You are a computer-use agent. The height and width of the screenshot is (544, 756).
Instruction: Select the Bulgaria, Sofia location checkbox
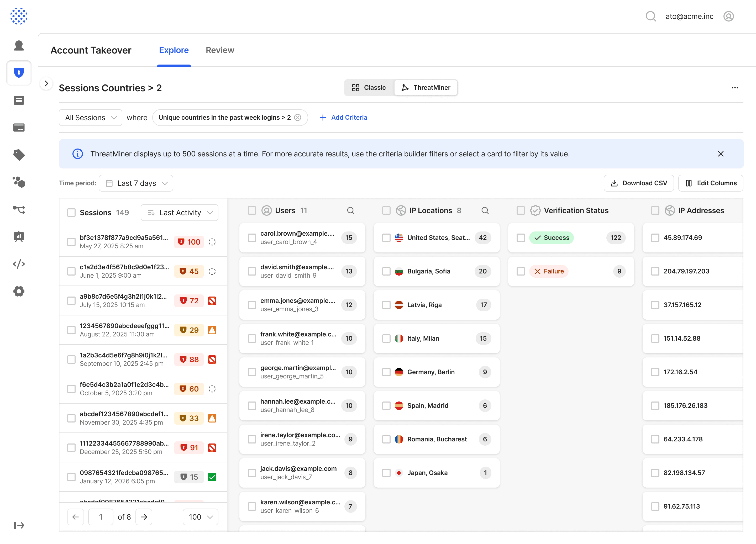tap(386, 271)
